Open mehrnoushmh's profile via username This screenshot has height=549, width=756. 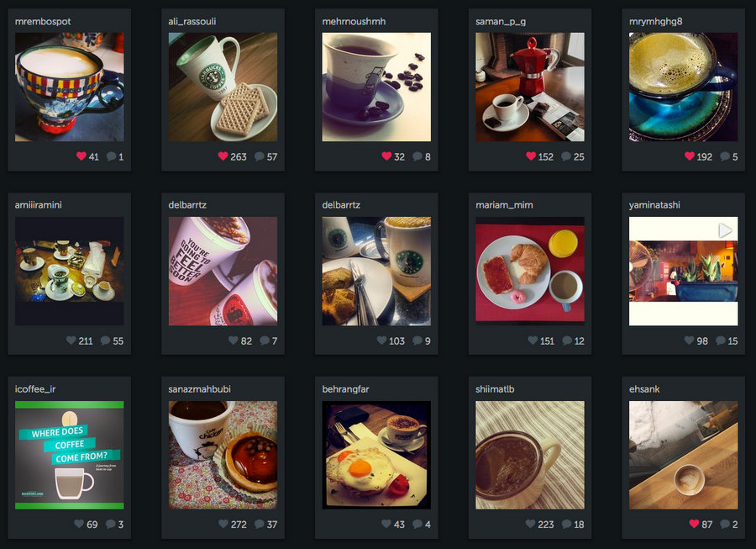coord(354,21)
